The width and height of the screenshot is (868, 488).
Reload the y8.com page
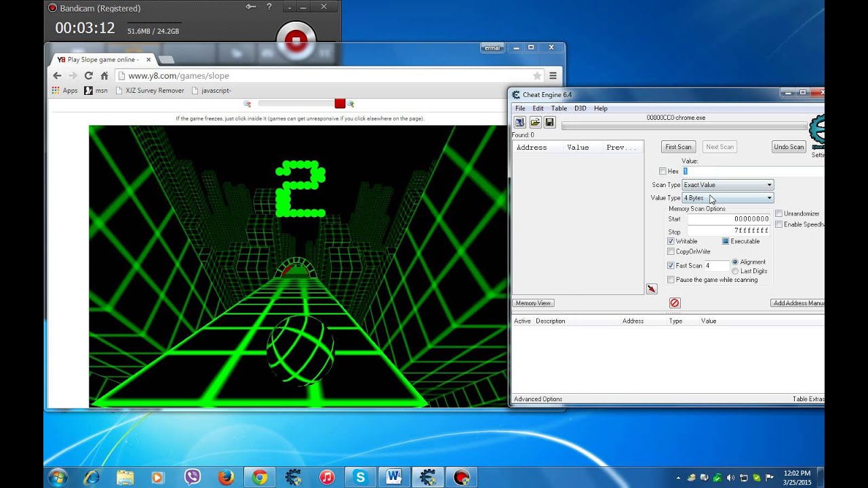coord(88,76)
